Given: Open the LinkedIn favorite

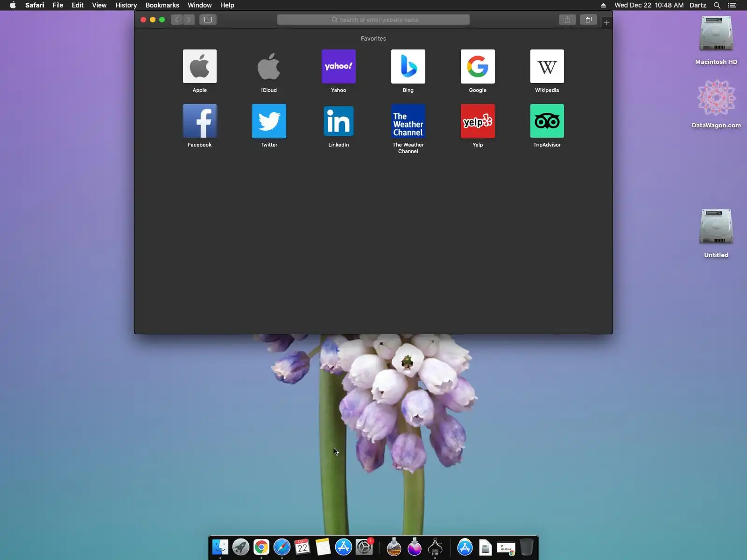Looking at the screenshot, I should pos(338,121).
